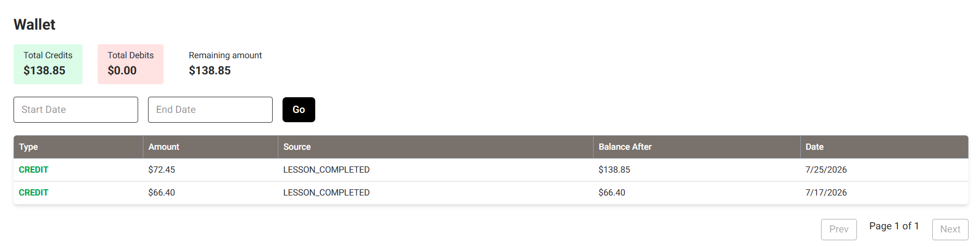
Task: Click the 7/17/2026 date cell
Action: coord(826,193)
